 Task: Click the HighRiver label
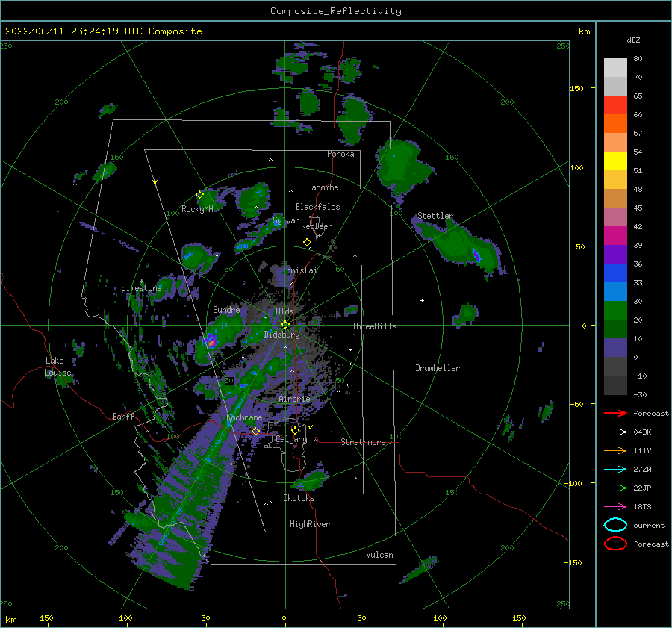coord(310,525)
